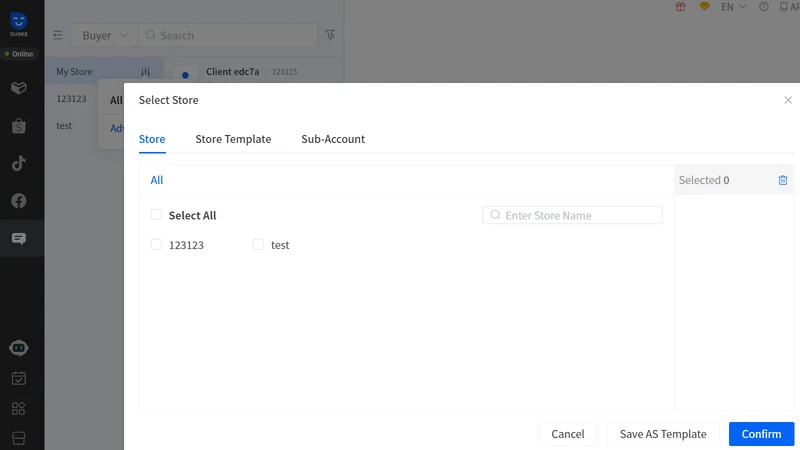Expand the Buyer dropdown

pos(104,35)
